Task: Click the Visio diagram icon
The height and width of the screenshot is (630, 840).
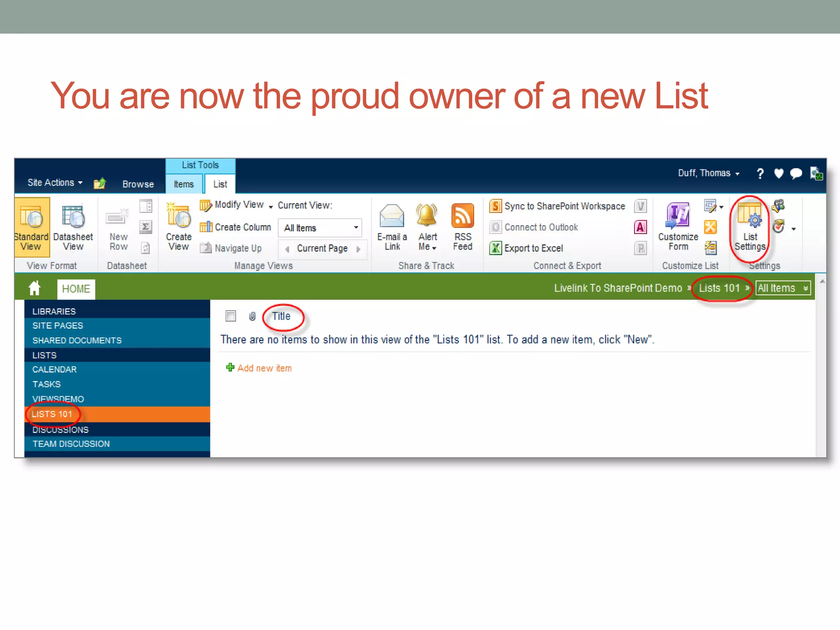Action: point(641,206)
